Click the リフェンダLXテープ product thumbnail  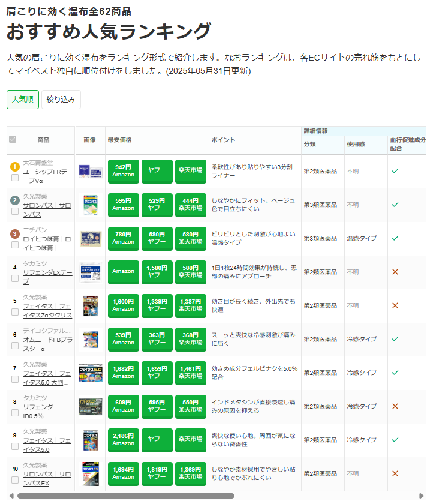tap(91, 272)
